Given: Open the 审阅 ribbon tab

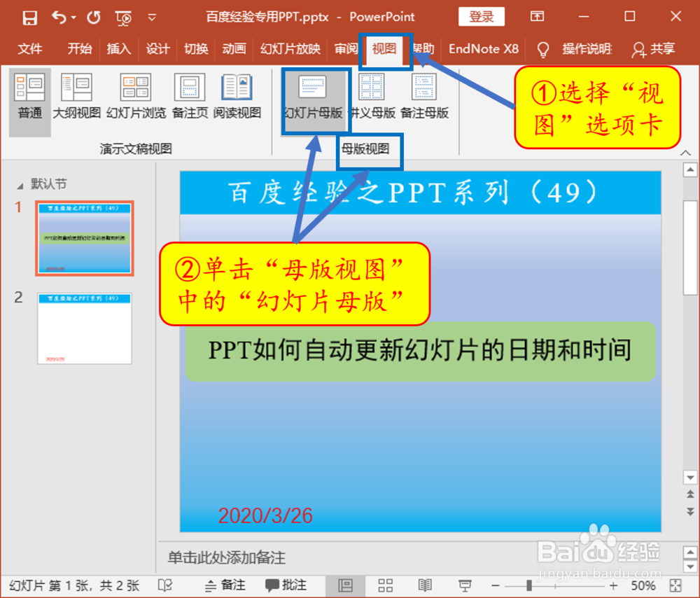Looking at the screenshot, I should [346, 49].
